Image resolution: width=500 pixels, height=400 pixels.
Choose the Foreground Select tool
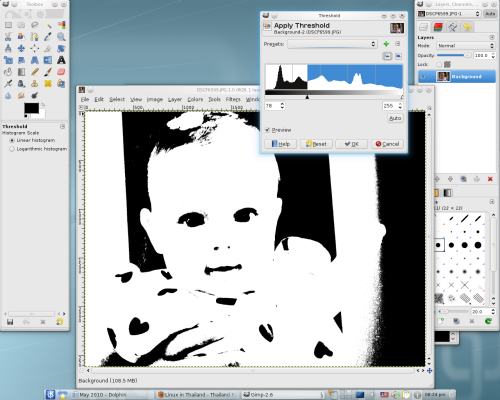click(x=21, y=37)
